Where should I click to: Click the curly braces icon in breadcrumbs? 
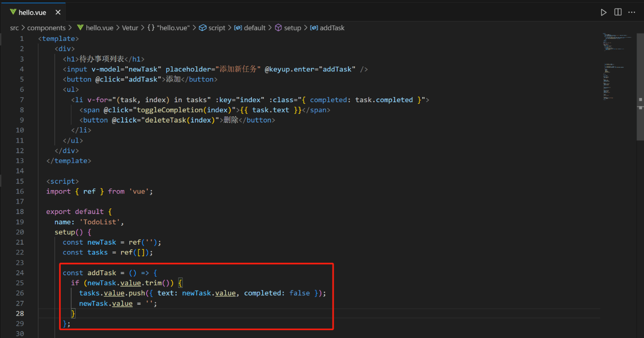(151, 28)
